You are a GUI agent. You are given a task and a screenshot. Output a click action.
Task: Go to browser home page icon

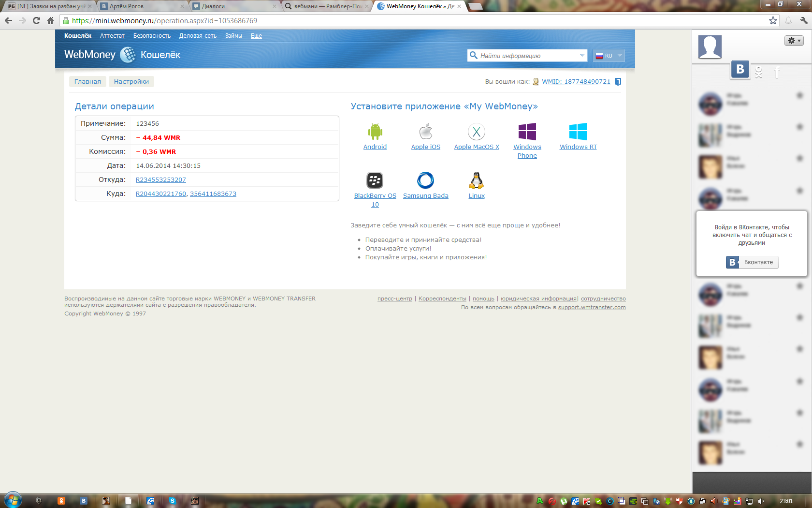[x=50, y=20]
